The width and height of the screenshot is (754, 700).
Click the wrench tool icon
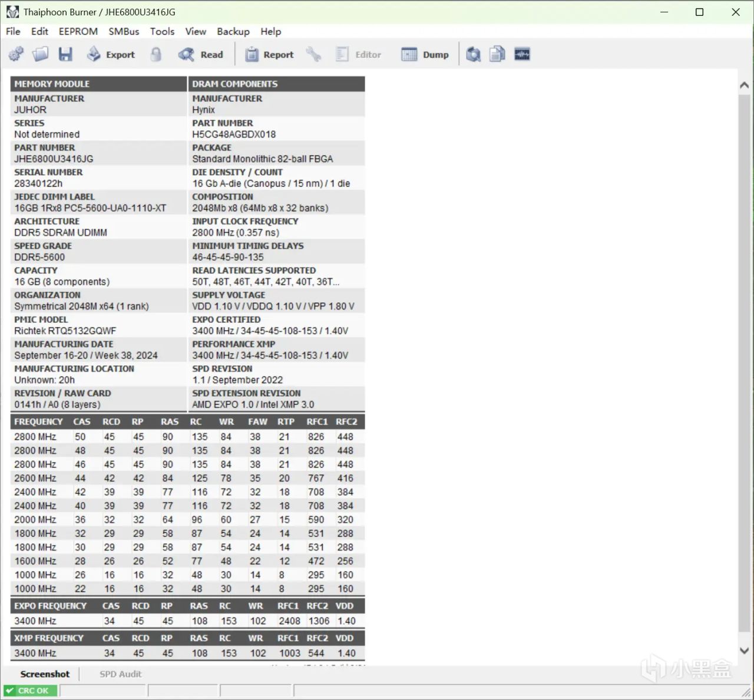click(x=313, y=55)
